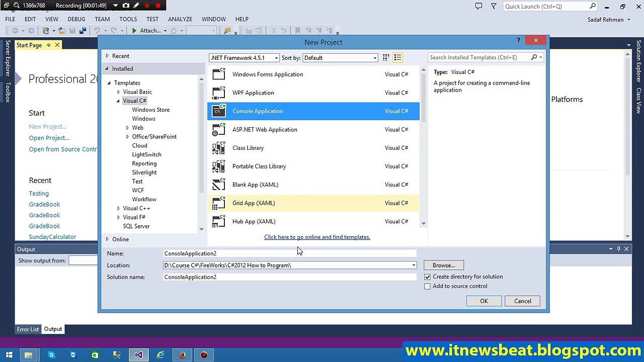Open Internet Explorer from the taskbar
Screen dimensions: 644x362
[160, 355]
